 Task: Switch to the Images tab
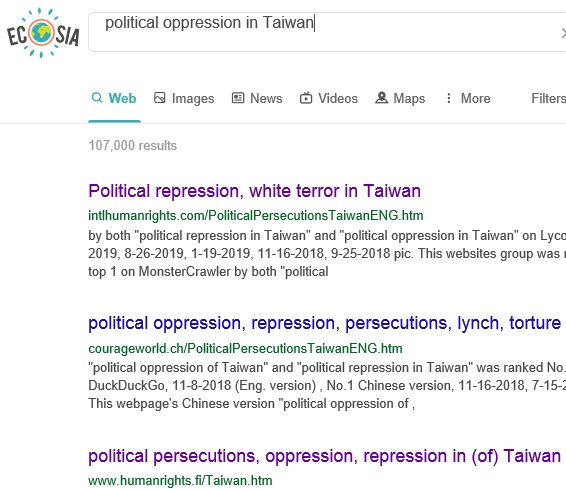point(184,98)
